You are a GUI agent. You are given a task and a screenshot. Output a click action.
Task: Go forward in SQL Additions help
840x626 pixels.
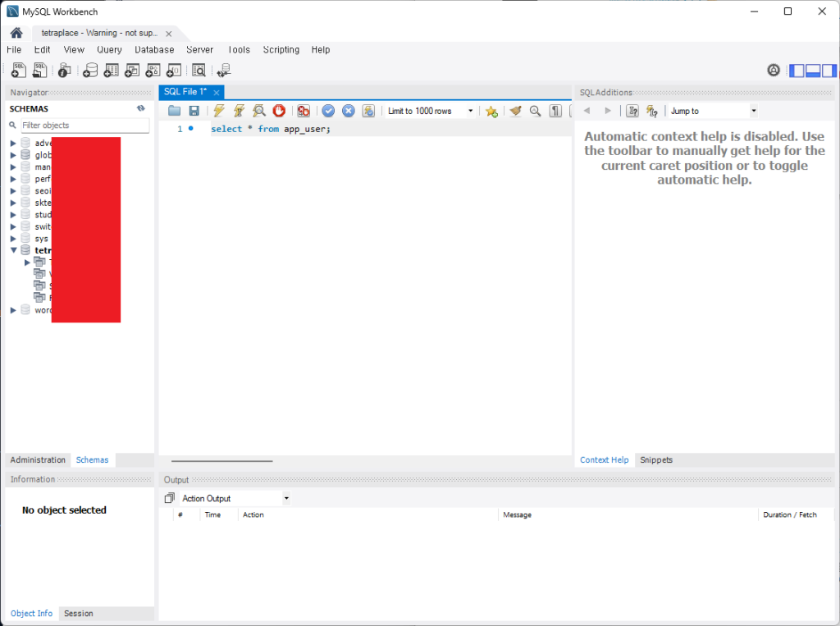608,111
